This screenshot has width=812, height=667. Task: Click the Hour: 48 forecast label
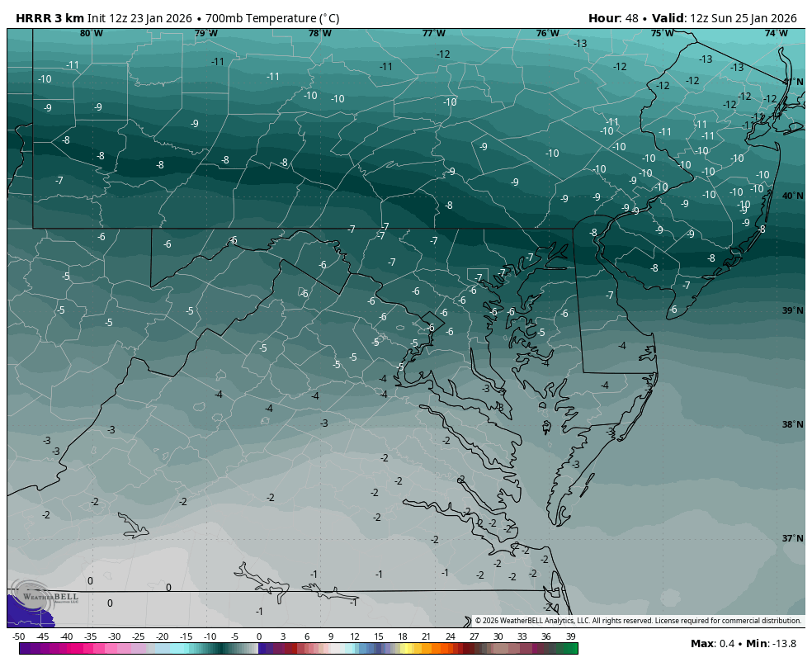[x=614, y=18]
